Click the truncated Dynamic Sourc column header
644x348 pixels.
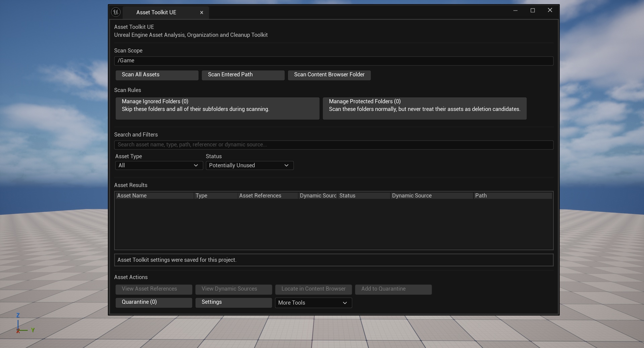click(318, 195)
